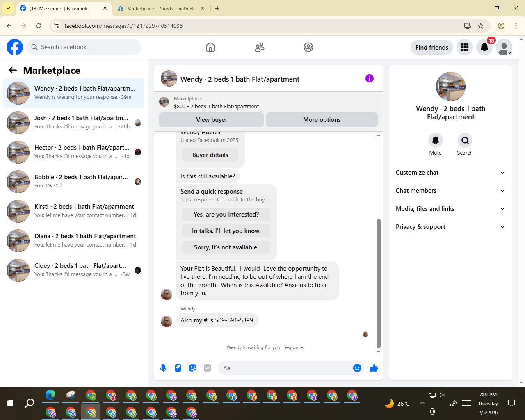
Task: Click the browser address bar URL
Action: pos(123,26)
